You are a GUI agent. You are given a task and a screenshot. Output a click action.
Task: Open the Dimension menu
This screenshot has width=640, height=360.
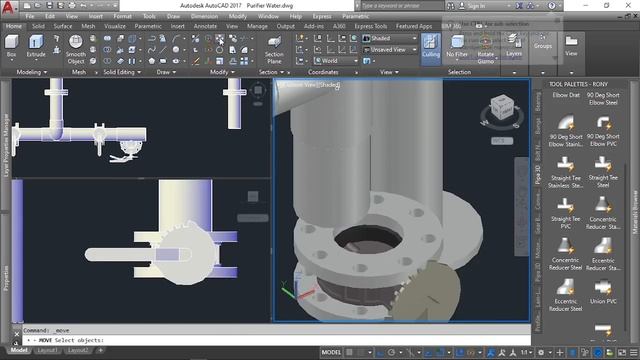(204, 16)
